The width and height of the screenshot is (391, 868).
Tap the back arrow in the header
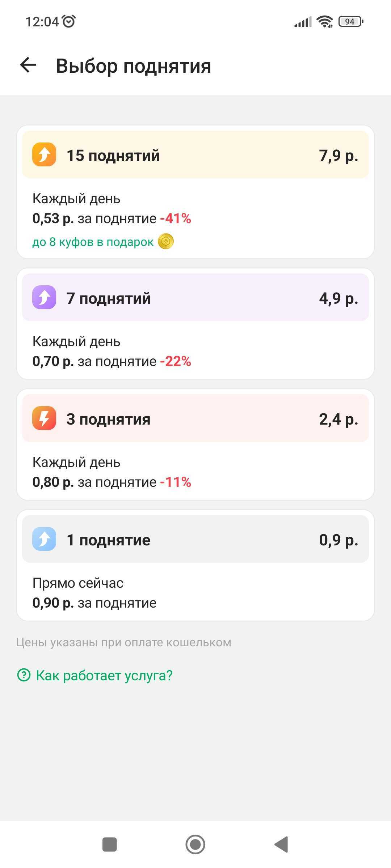click(x=28, y=65)
